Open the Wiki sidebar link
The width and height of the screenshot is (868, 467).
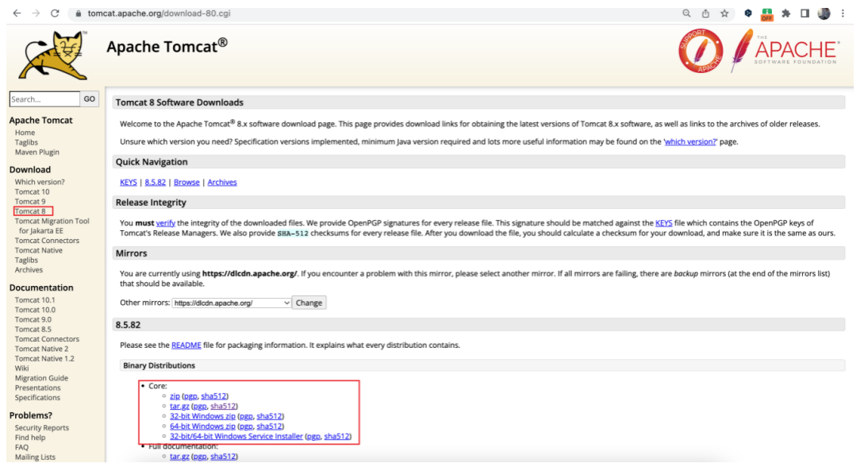coord(22,369)
